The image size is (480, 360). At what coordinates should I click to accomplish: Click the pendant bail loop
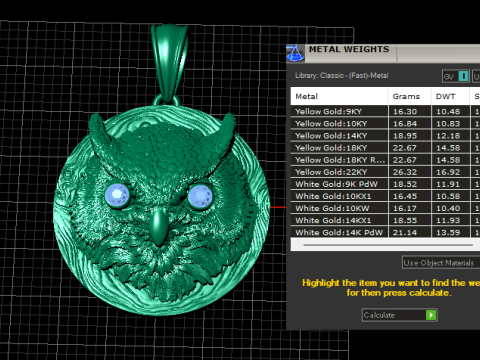169,62
